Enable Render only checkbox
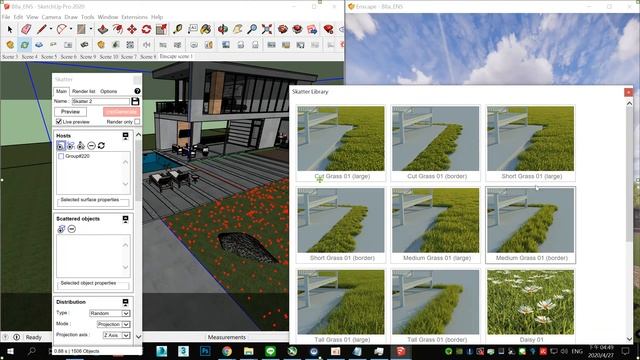The width and height of the screenshot is (640, 360). [x=137, y=122]
